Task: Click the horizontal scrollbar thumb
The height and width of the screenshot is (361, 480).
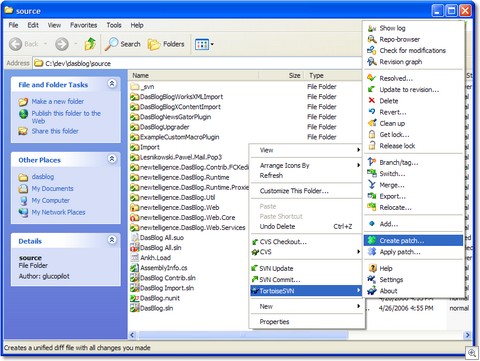Action: click(244, 334)
